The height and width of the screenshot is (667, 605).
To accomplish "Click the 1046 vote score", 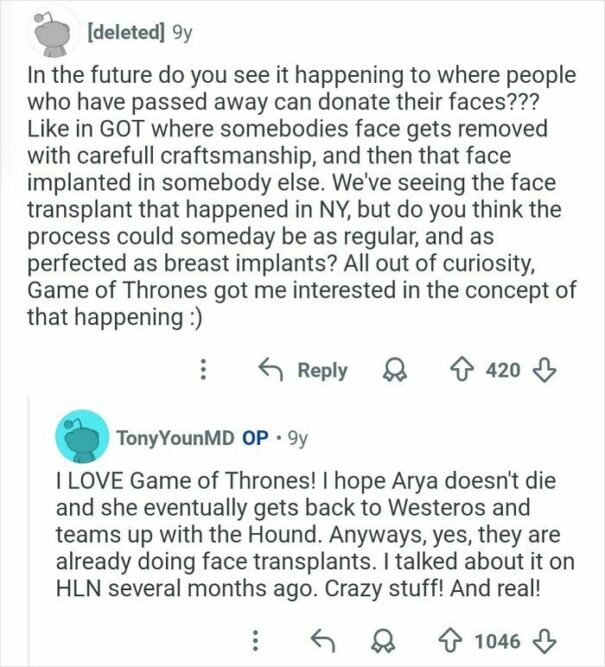I will (x=497, y=638).
